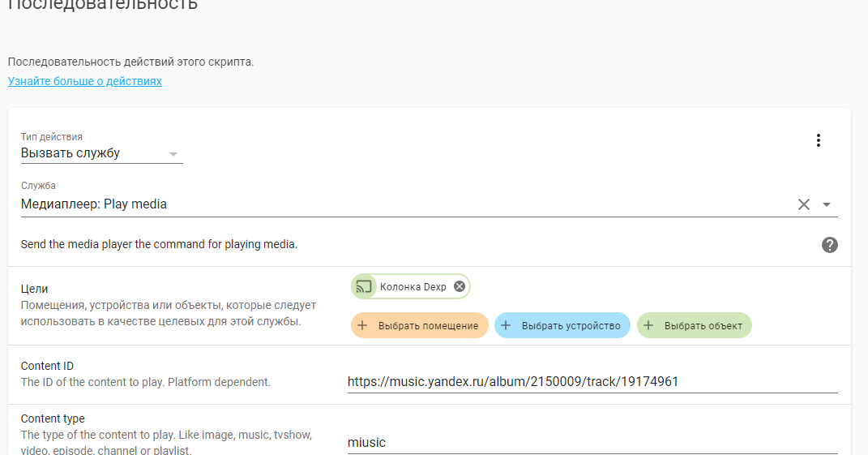Open the action's three-dot overflow menu
The image size is (868, 455).
pos(819,140)
